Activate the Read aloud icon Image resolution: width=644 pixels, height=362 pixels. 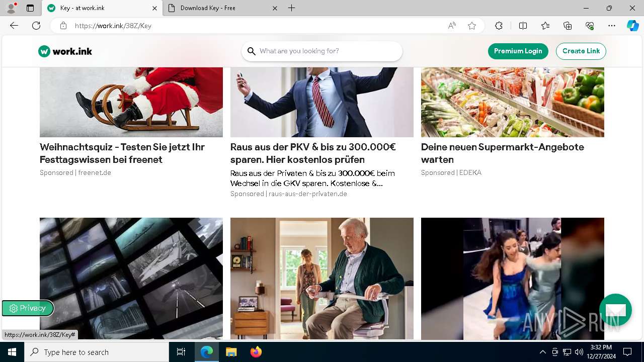pos(452,26)
